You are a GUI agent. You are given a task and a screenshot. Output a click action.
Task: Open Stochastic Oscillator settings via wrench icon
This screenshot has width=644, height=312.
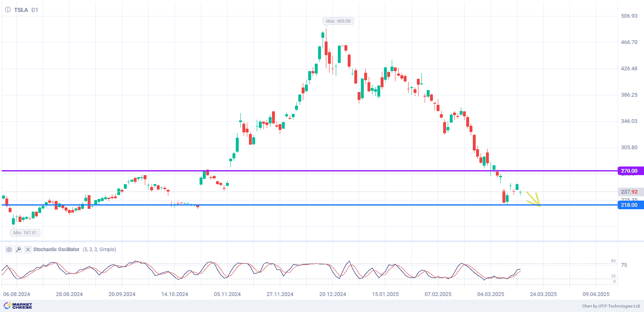pyautogui.click(x=19, y=250)
